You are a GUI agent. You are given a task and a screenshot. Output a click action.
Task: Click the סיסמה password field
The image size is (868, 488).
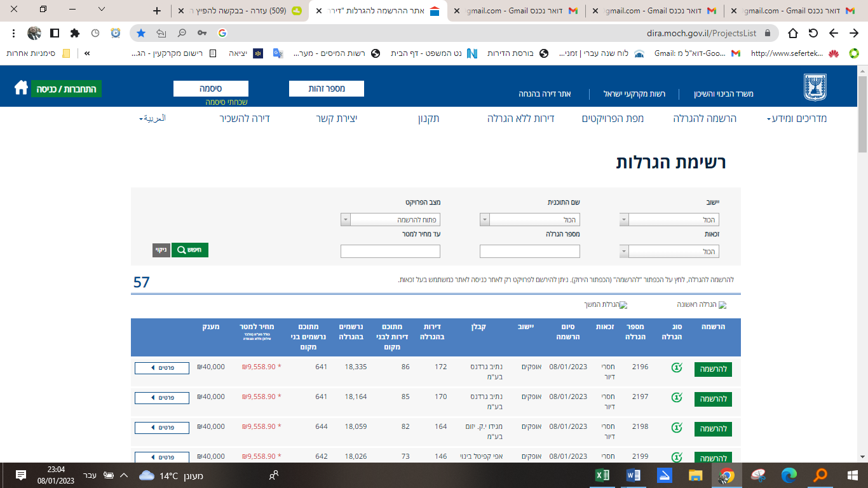tap(211, 89)
